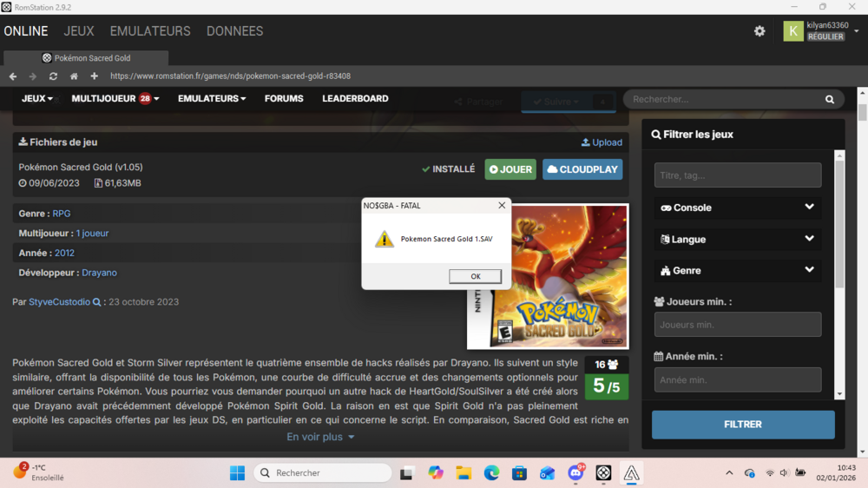868x488 pixels.
Task: Click the search magnifier icon in Rechercher field
Action: click(830, 100)
